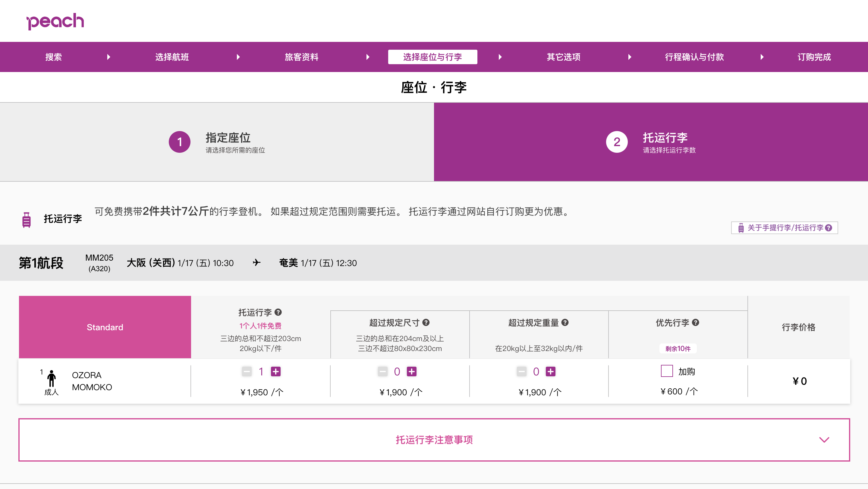Go to 选择航班 step in progress bar
The width and height of the screenshot is (868, 489).
coord(172,57)
